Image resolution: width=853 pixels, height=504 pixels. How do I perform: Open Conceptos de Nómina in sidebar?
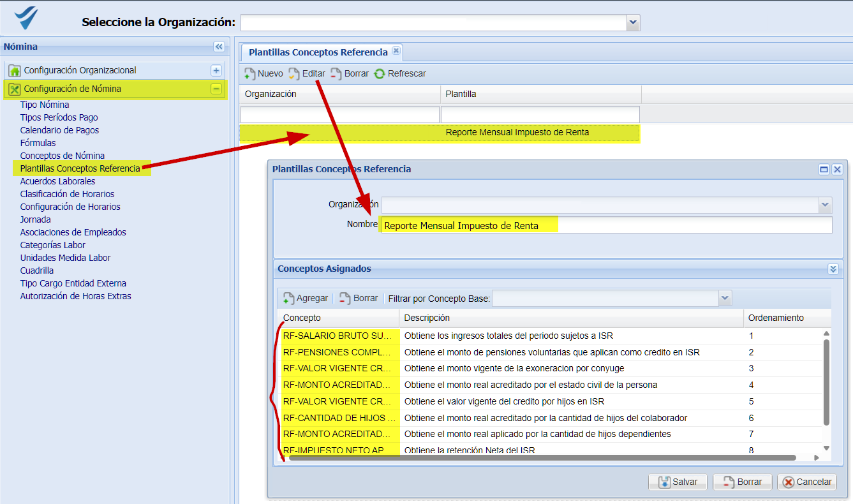coord(63,156)
